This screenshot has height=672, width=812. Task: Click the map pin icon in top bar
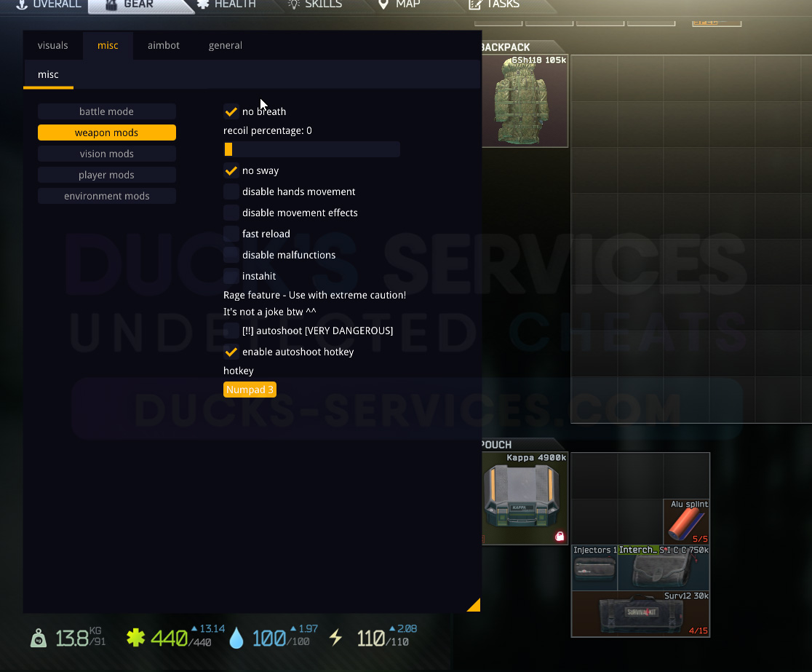pos(383,4)
